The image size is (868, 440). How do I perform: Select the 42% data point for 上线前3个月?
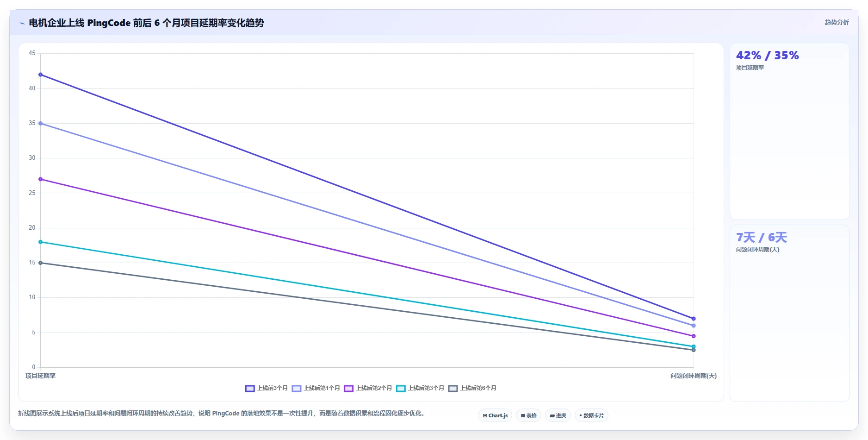(x=41, y=75)
